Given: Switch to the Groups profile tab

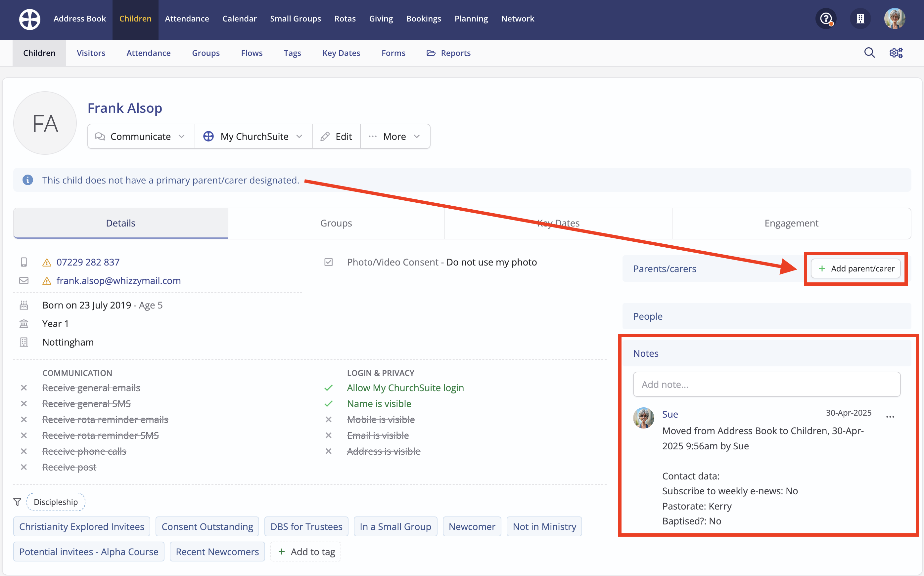Looking at the screenshot, I should tap(336, 223).
